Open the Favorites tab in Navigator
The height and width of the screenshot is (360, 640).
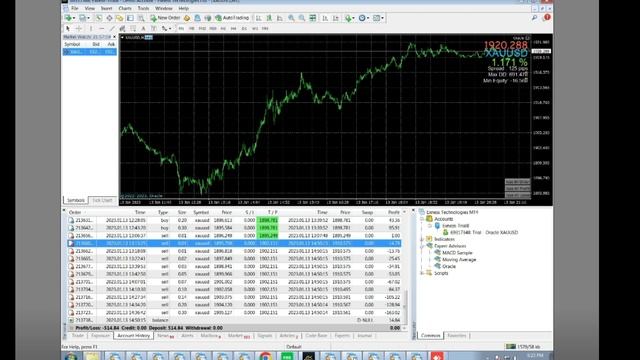coord(457,336)
